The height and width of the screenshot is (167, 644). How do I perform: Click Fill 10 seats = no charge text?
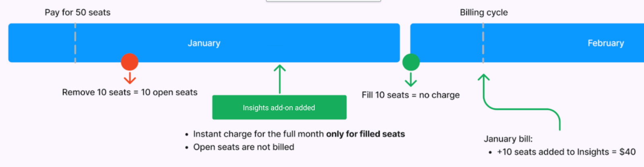[x=411, y=95]
